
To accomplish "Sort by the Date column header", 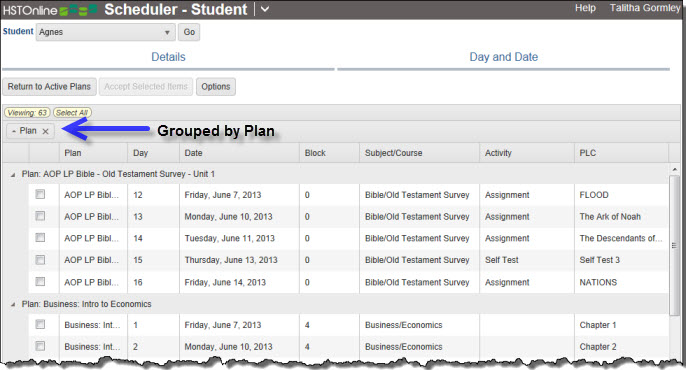I will (239, 153).
